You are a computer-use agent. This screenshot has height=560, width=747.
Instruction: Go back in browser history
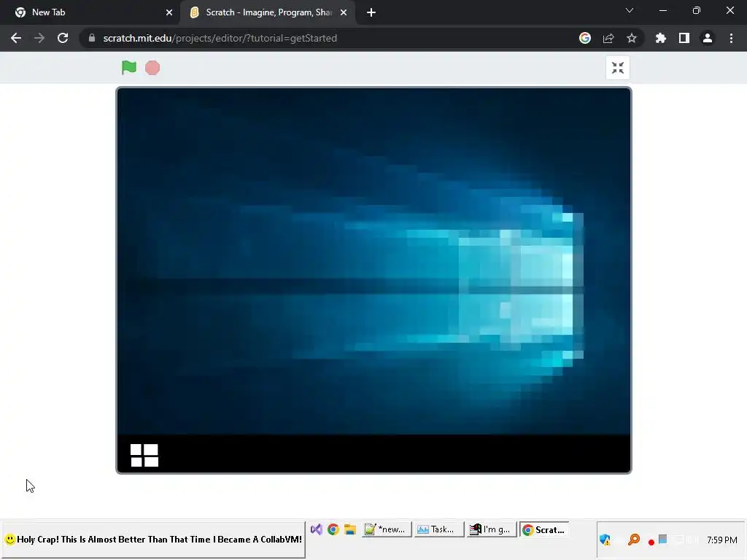(x=16, y=38)
